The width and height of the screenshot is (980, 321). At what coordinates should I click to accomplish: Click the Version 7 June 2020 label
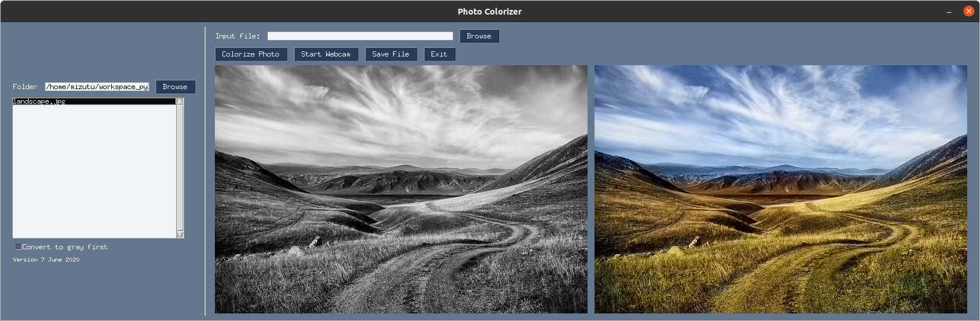46,260
